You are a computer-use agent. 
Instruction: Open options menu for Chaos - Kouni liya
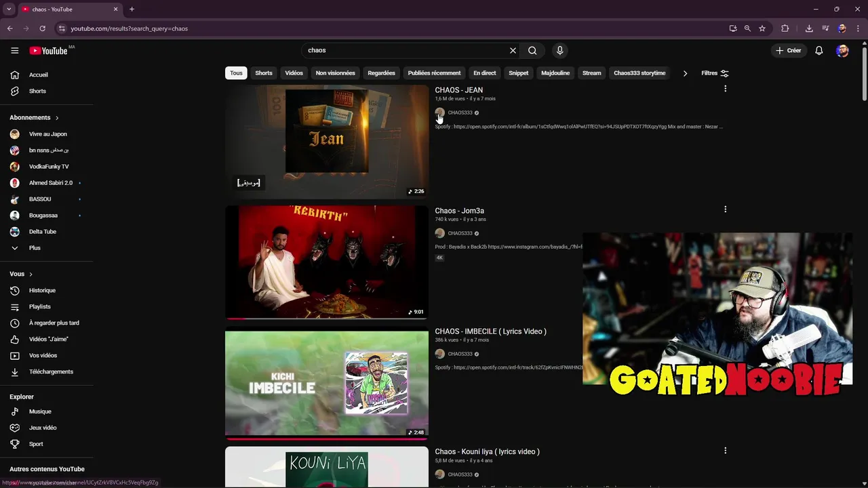click(x=725, y=451)
